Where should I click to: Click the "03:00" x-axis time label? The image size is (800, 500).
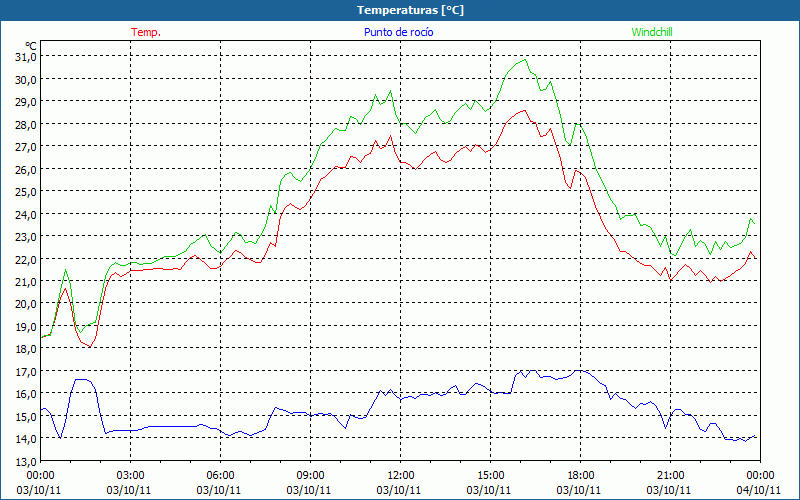tap(131, 476)
